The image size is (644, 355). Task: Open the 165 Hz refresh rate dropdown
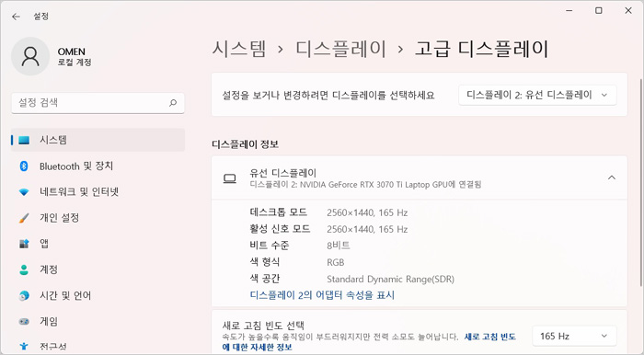coord(574,336)
